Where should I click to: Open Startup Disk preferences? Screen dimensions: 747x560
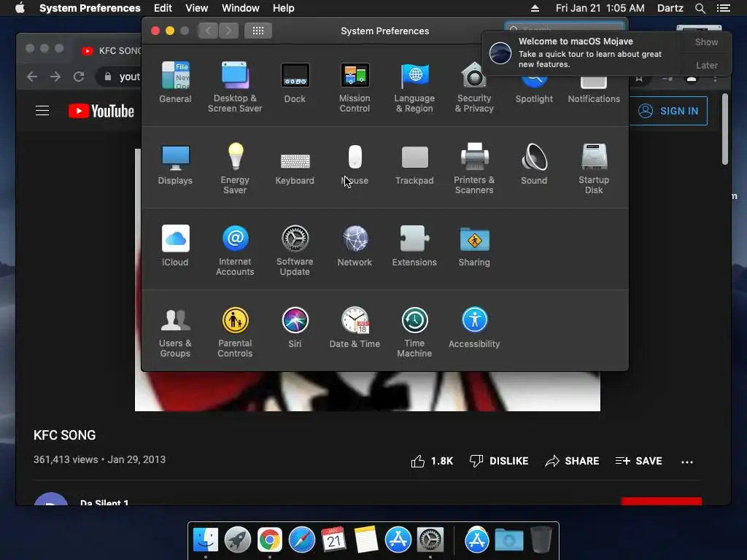[594, 168]
